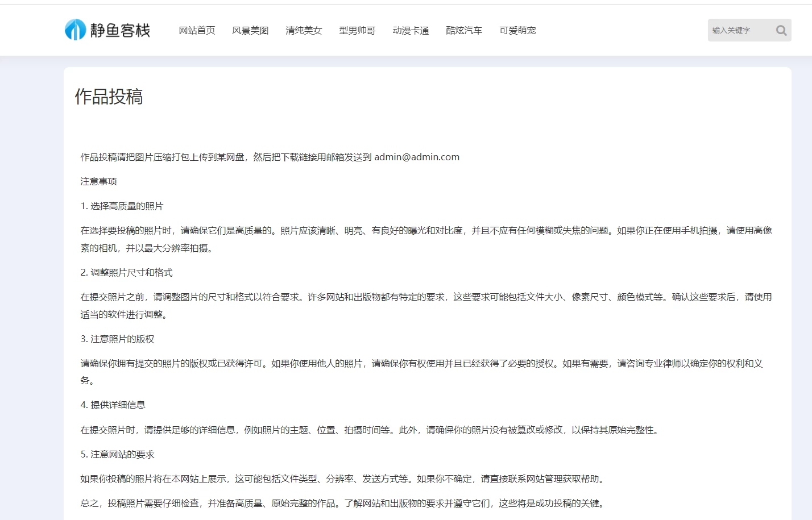Image resolution: width=812 pixels, height=520 pixels.
Task: Click the magnifier search icon
Action: click(x=781, y=31)
